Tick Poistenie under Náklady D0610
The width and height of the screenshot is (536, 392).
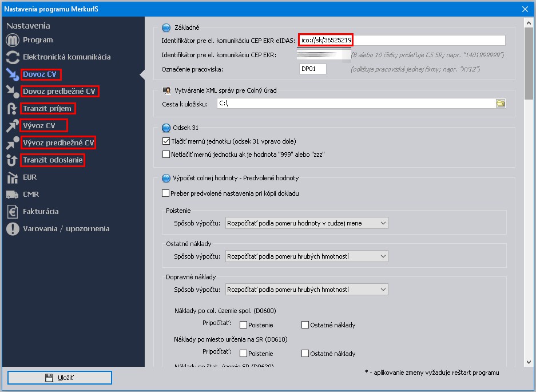point(243,353)
